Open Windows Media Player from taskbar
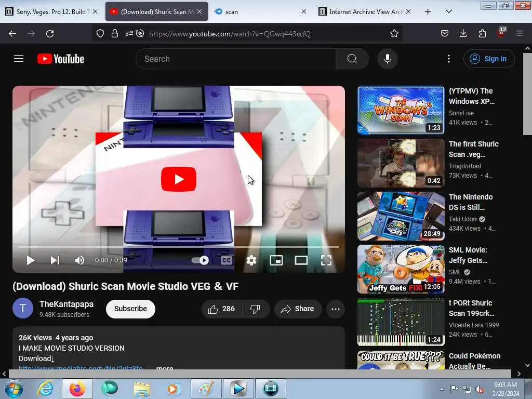 (172, 389)
